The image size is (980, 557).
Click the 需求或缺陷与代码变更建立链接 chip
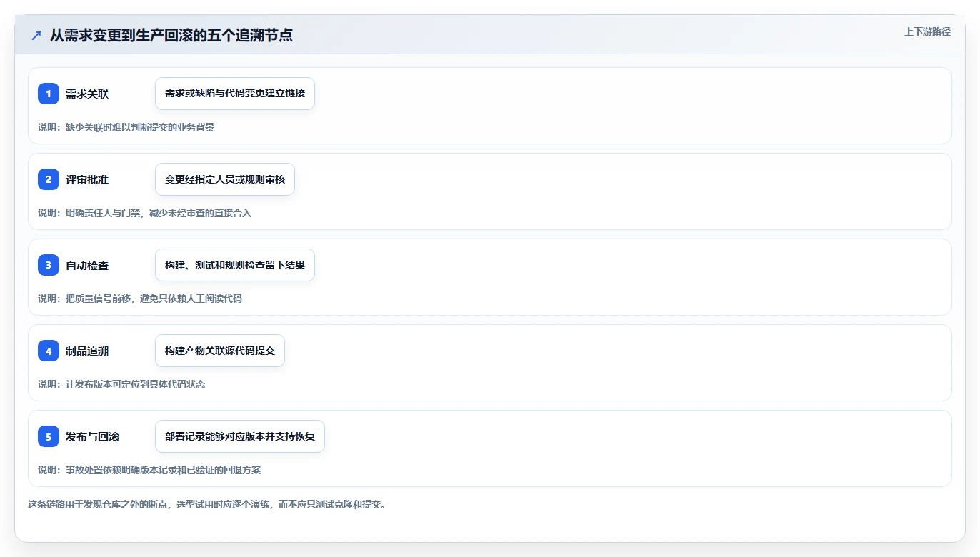click(235, 94)
